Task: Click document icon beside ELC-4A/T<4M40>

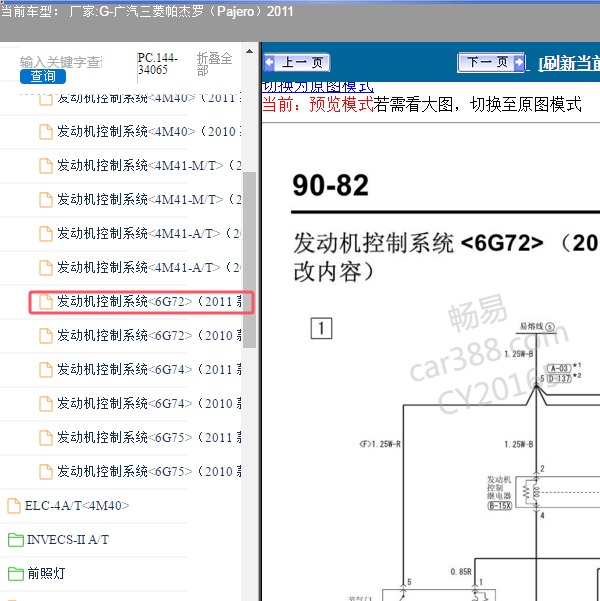Action: click(14, 506)
